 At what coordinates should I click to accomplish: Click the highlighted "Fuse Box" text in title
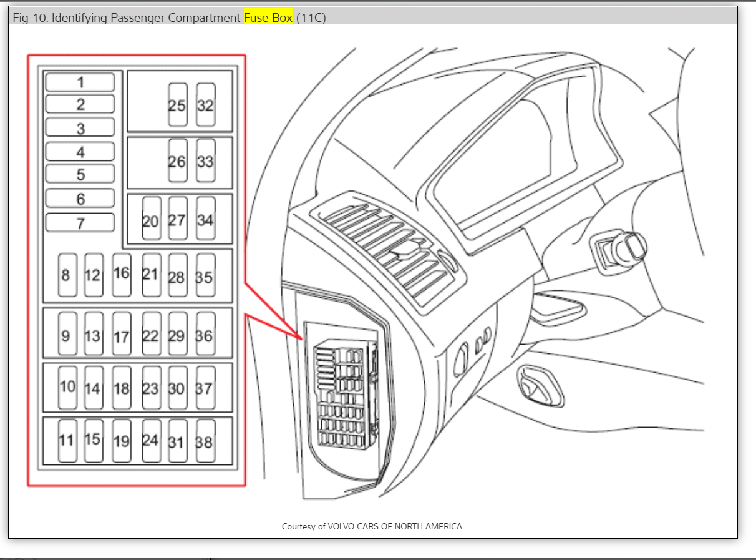268,18
